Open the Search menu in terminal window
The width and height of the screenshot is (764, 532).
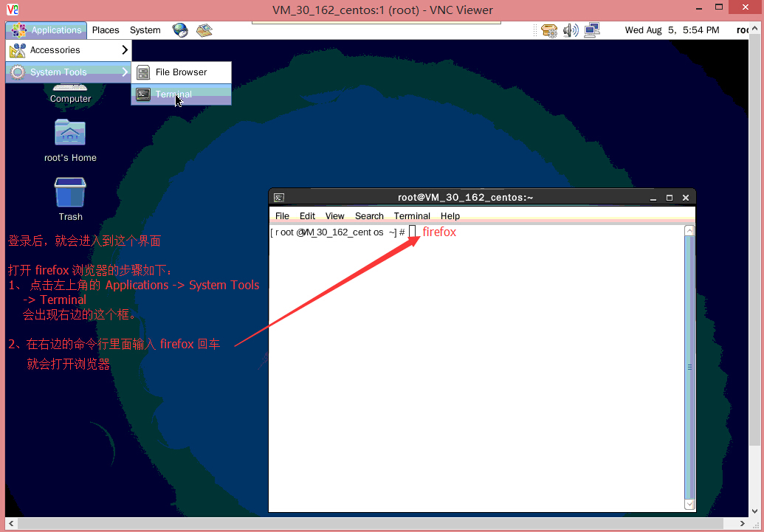[369, 216]
